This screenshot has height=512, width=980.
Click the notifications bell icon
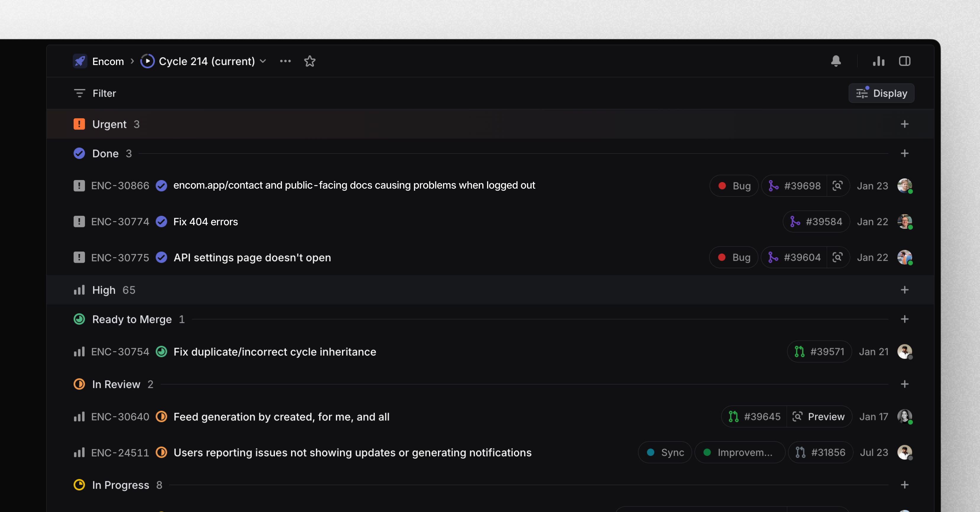pyautogui.click(x=836, y=61)
